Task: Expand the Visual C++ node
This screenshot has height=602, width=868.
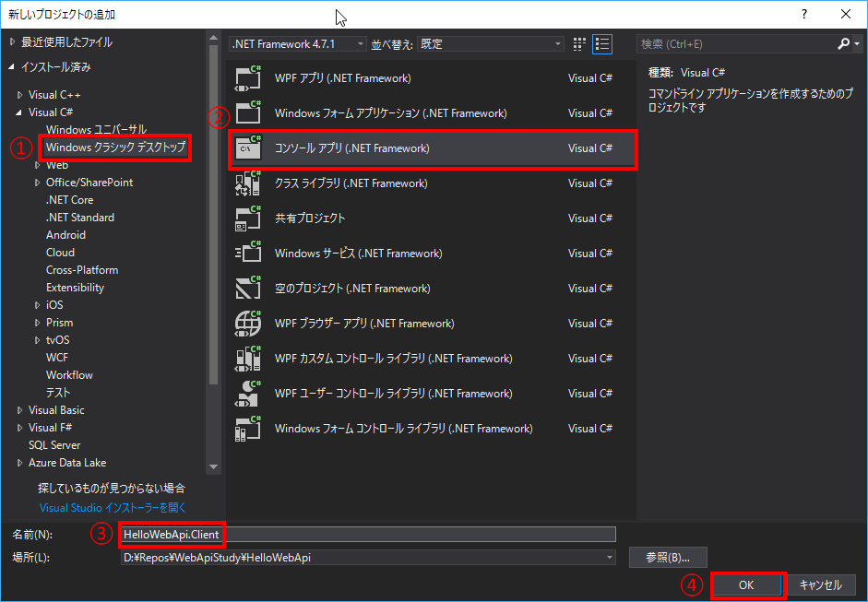Action: click(x=20, y=95)
